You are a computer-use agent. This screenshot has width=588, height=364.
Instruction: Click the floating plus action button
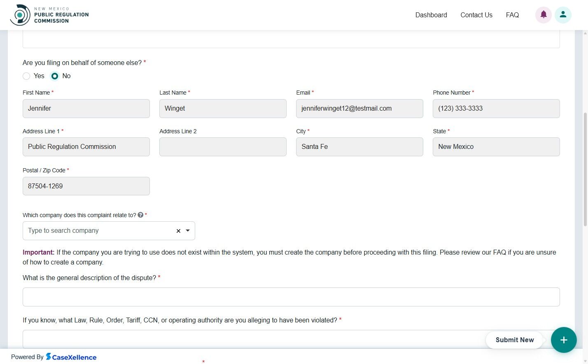(563, 340)
